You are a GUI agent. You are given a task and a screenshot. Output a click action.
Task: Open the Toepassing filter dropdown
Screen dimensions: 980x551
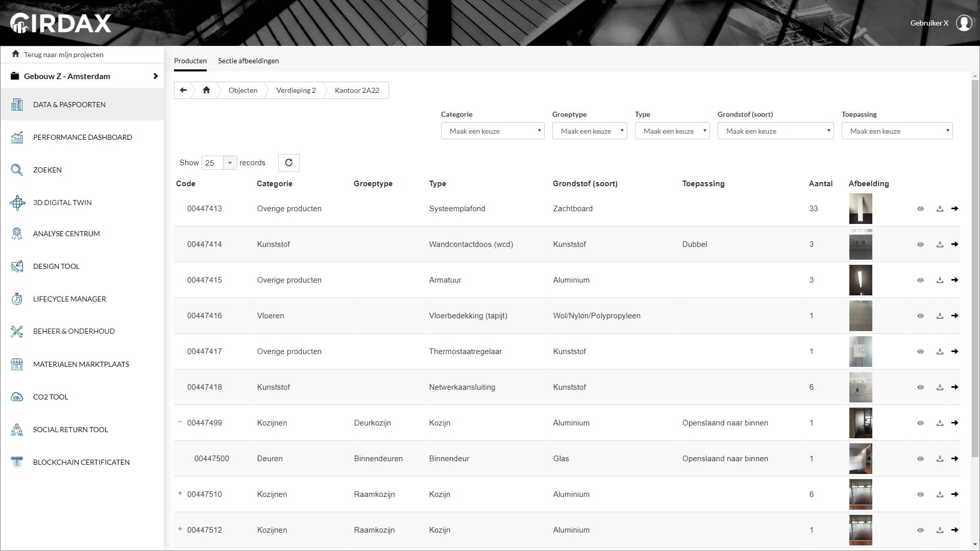(897, 131)
